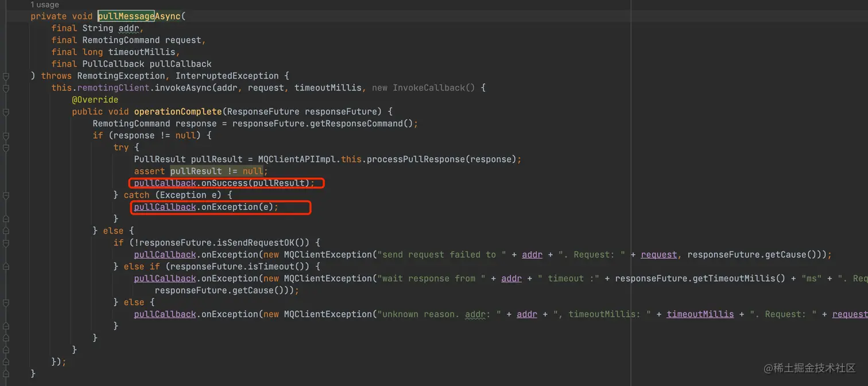
Task: Click pullCallback in the PullCallback parameter declaration
Action: click(181, 64)
